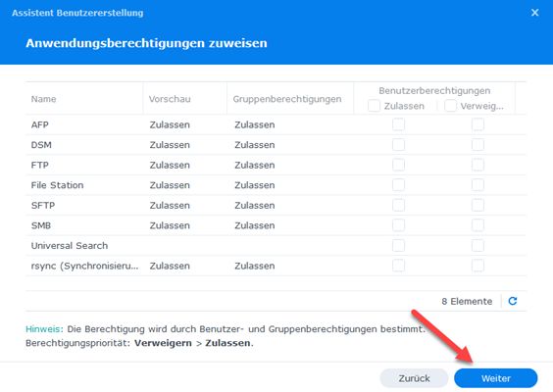
Task: Check the Zulassen header checkbox for all
Action: click(374, 106)
